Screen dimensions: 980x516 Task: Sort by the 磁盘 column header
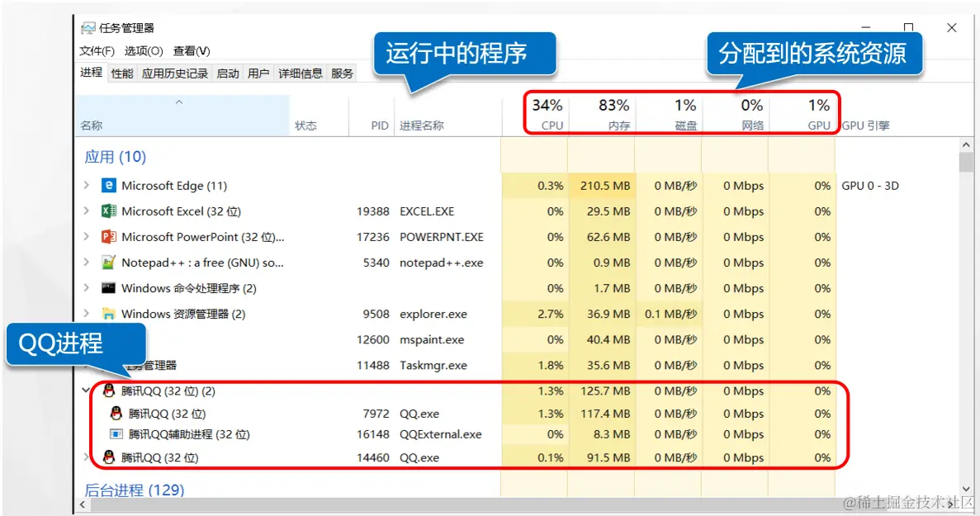668,116
